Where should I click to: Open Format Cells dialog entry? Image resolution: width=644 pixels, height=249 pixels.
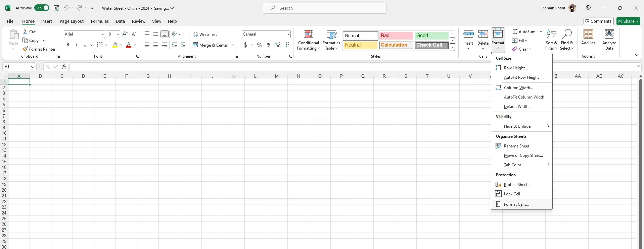pos(521,204)
